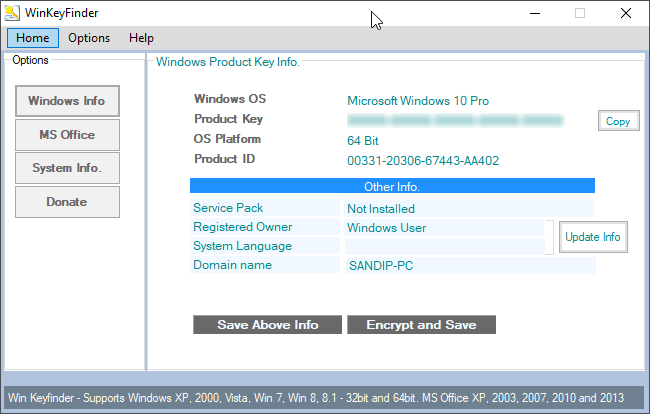Click the blurred Product Key value
Viewport: 650px width, 414px height.
point(455,120)
